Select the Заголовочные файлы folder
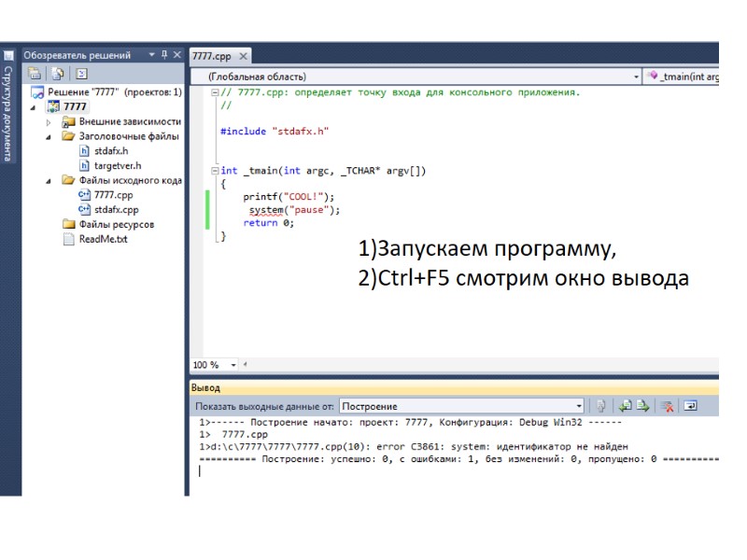This screenshot has width=747, height=560. coord(129,136)
